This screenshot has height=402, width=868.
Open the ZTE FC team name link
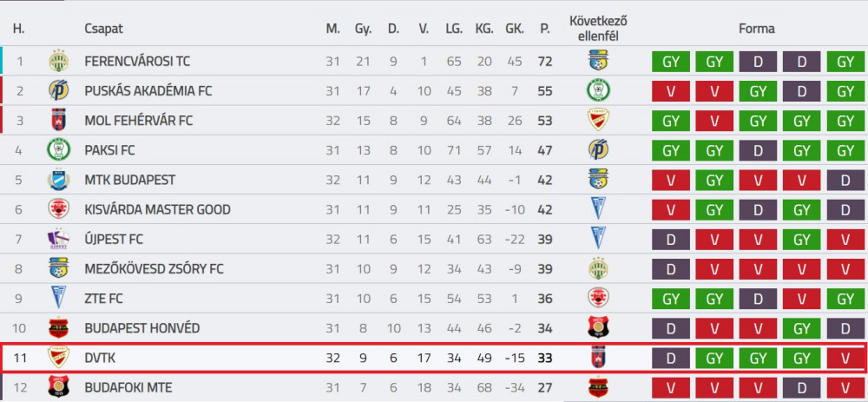tap(104, 299)
